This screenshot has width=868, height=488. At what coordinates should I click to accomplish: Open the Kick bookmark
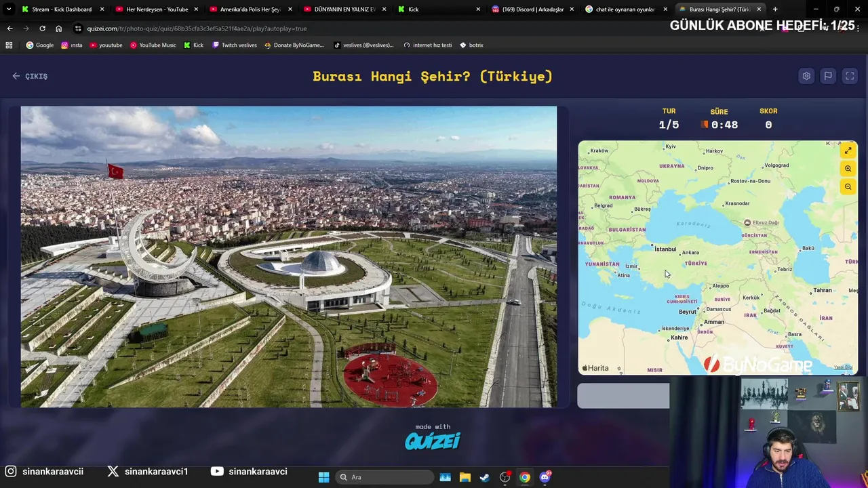[193, 45]
